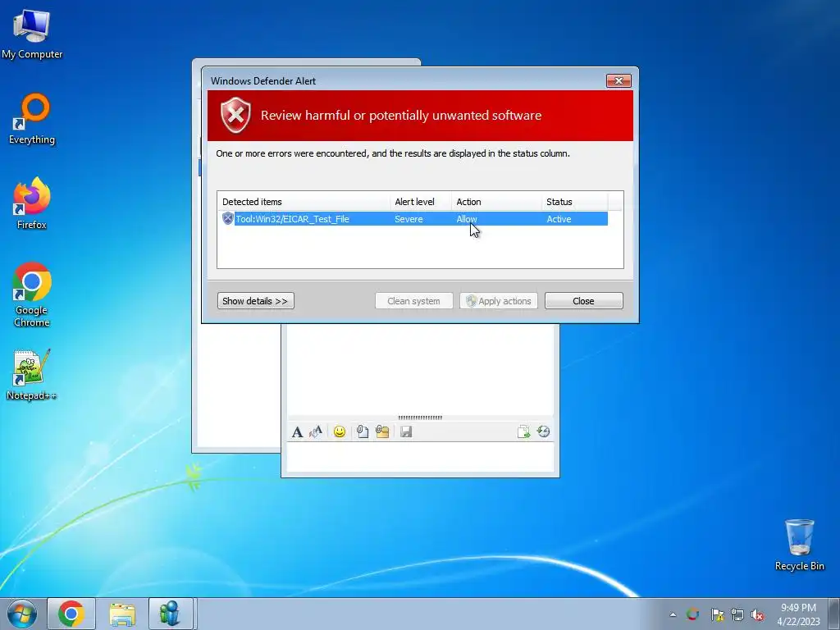Click the send folder icon in chat toolbar
The width and height of the screenshot is (840, 630).
point(382,431)
